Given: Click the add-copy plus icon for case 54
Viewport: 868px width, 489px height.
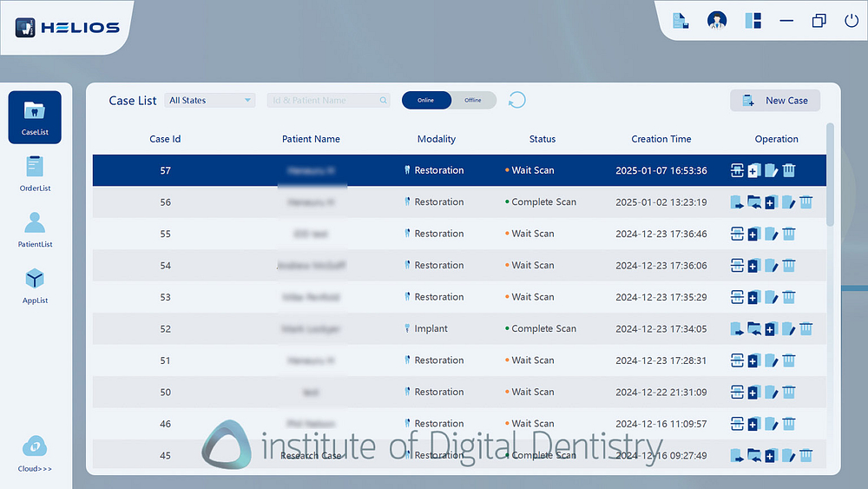Looking at the screenshot, I should [753, 266].
